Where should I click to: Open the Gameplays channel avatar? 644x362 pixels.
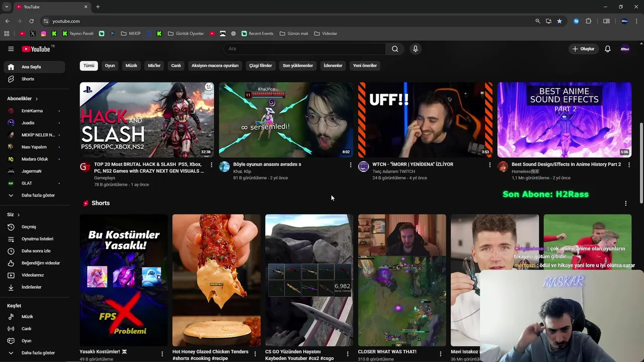click(85, 167)
